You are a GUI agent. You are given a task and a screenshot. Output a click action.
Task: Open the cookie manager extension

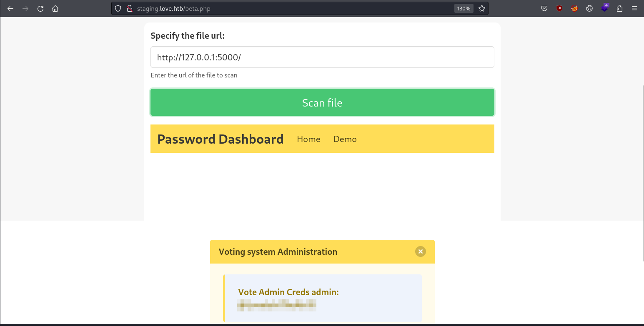point(589,8)
